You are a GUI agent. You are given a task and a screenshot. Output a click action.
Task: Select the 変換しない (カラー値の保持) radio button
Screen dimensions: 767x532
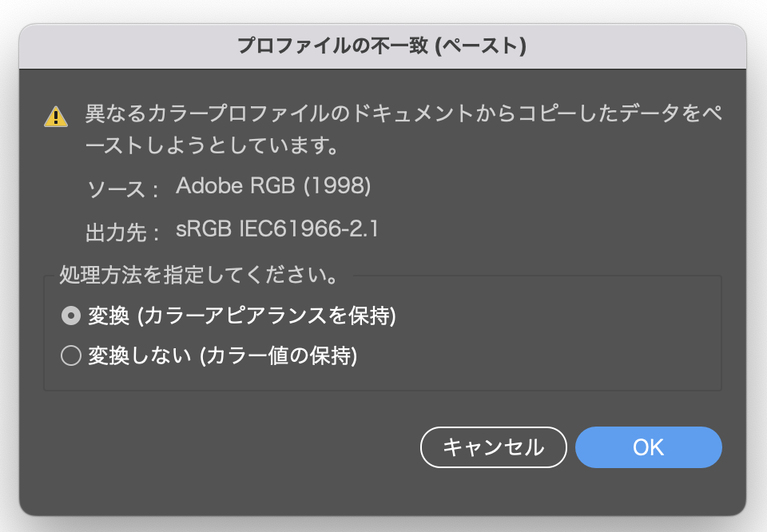pos(71,356)
